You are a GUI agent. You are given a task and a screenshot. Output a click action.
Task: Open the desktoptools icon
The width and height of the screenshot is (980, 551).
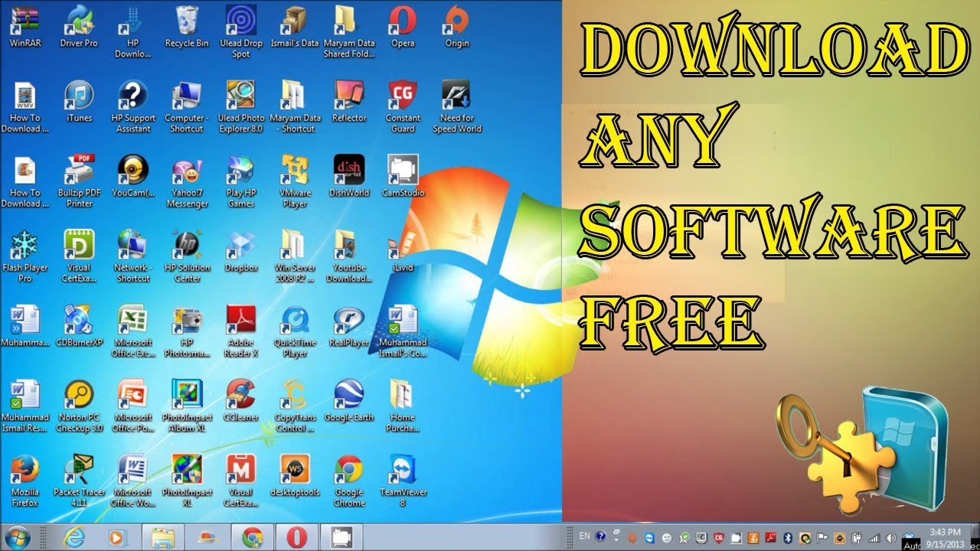coord(295,476)
